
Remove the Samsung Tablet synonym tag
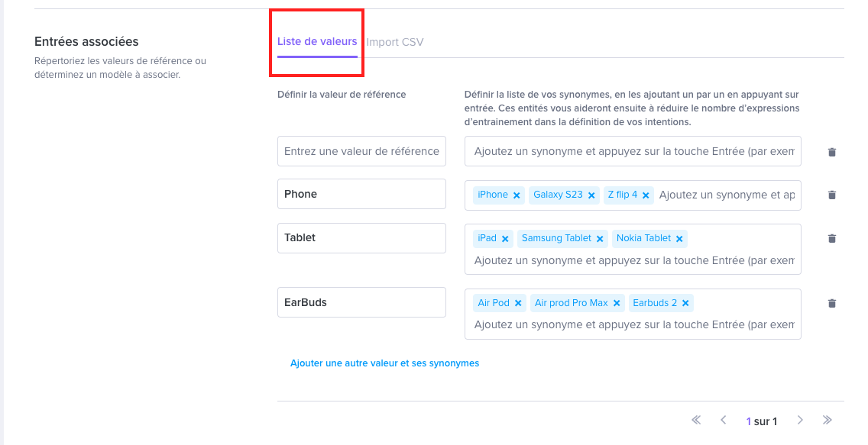(600, 239)
